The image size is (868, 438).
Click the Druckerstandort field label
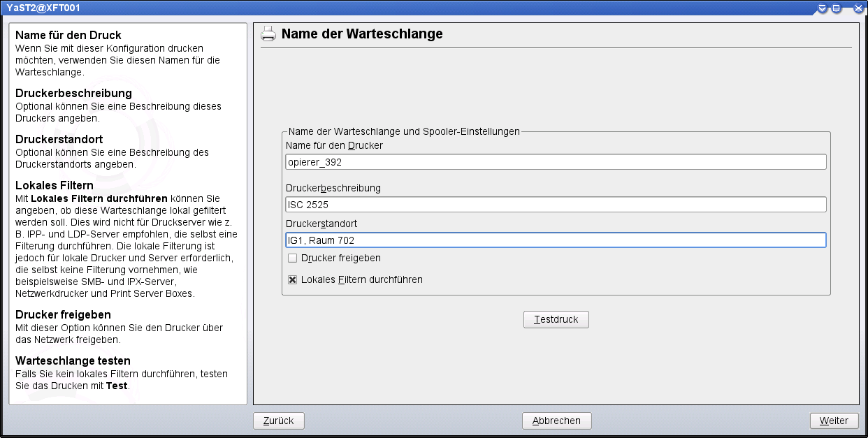click(321, 224)
